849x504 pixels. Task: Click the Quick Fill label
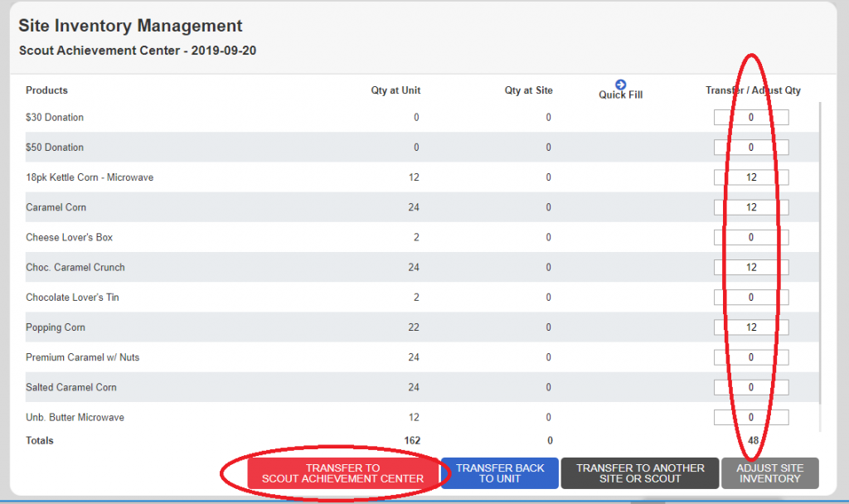pyautogui.click(x=620, y=94)
